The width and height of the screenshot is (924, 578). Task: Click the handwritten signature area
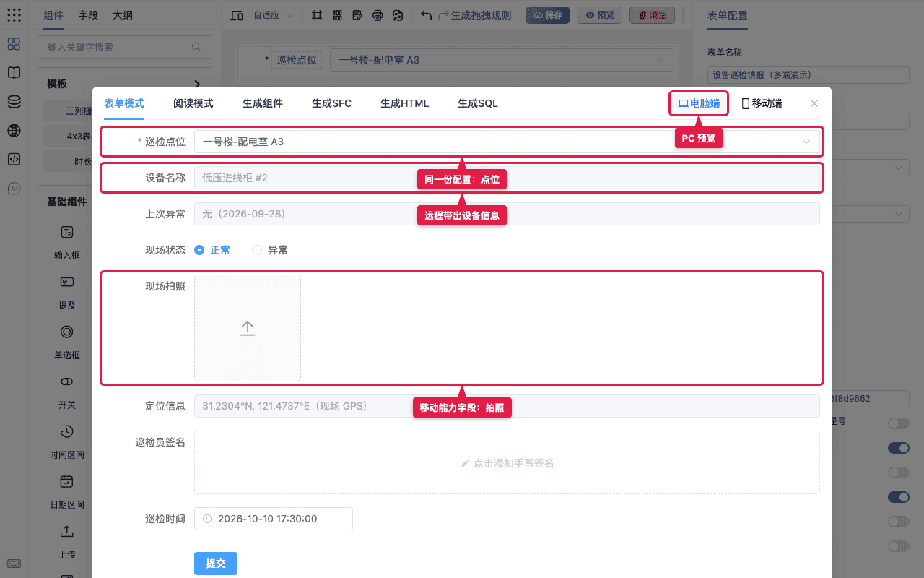pyautogui.click(x=507, y=462)
